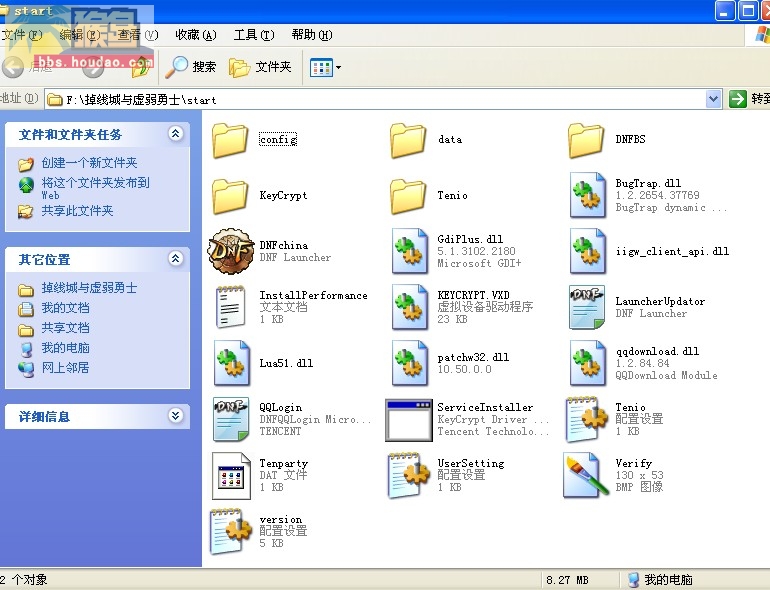The height and width of the screenshot is (590, 770).
Task: Click the Verify file name text
Action: coord(634,463)
